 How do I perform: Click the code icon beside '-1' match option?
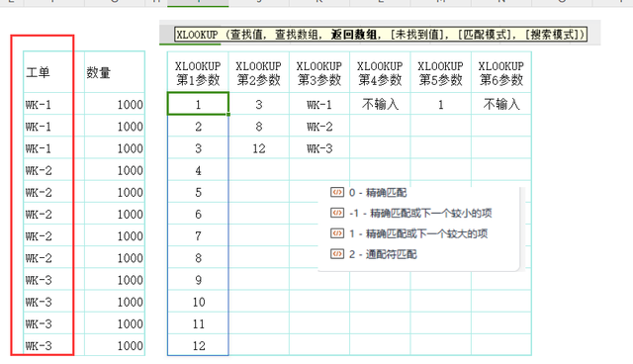(337, 213)
